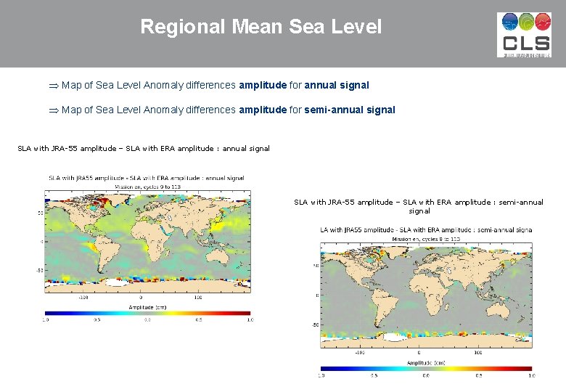Click the first bullet's arrow symbol
Viewport: 566px width, 392px height.
coord(54,86)
